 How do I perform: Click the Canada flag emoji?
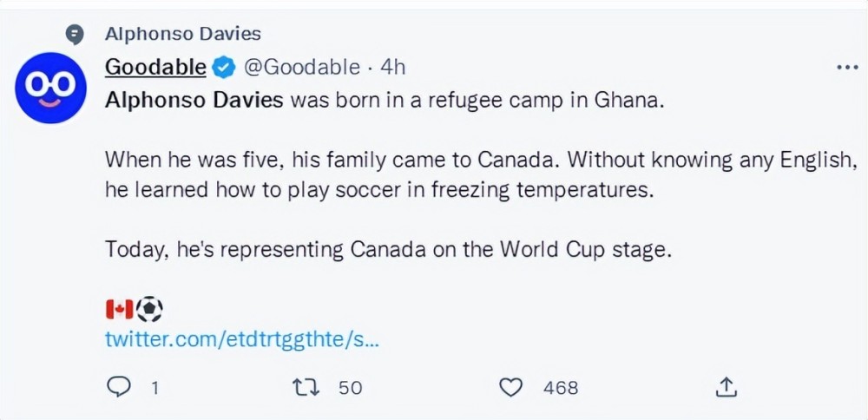(x=119, y=309)
